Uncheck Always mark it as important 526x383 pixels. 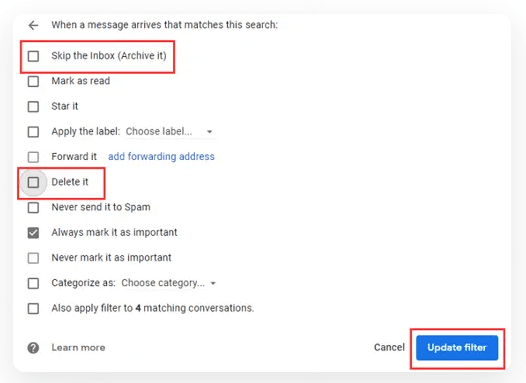[x=33, y=233]
